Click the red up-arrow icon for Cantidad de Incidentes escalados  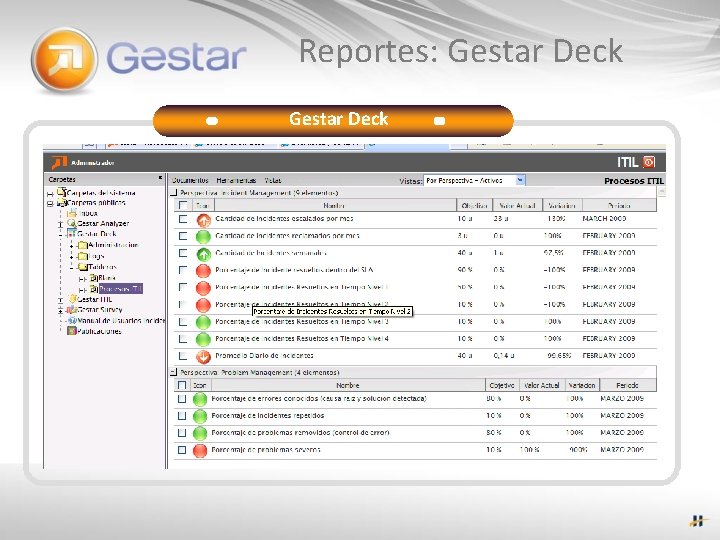(x=203, y=220)
